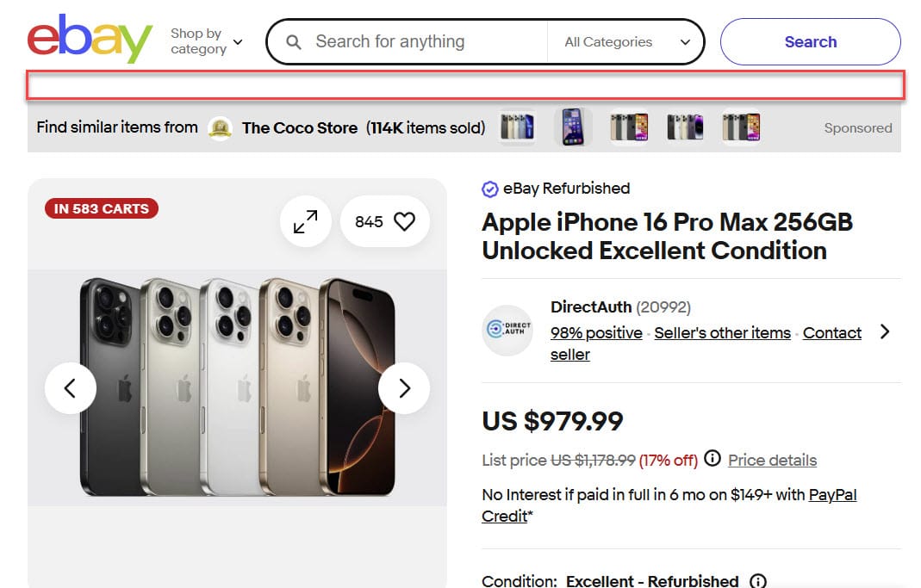Open the PayPal Credit link
This screenshot has width=921, height=588.
[x=832, y=495]
